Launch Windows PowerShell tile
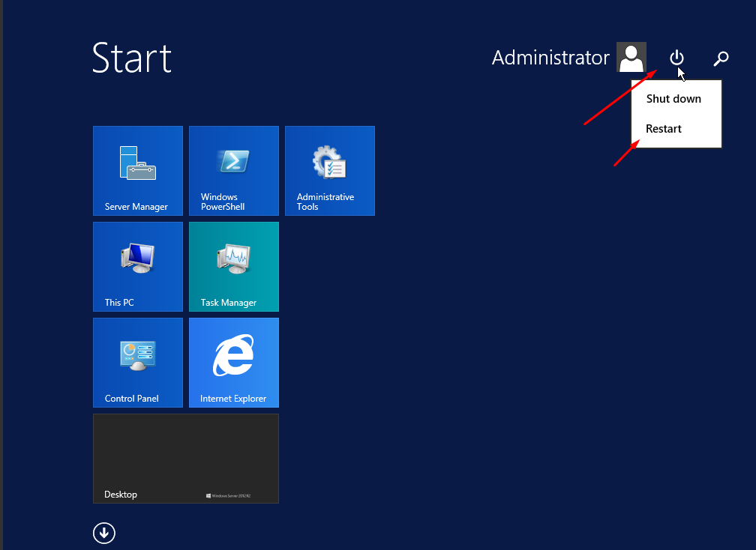 click(234, 171)
